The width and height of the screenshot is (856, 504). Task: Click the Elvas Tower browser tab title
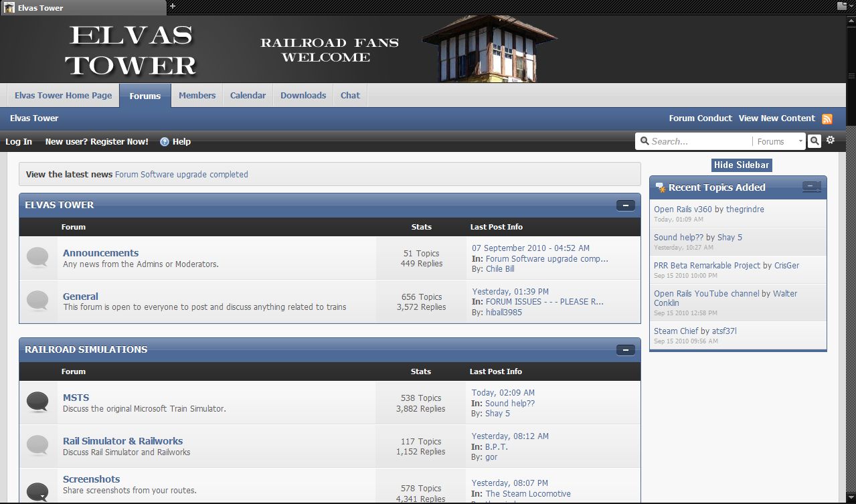(41, 8)
